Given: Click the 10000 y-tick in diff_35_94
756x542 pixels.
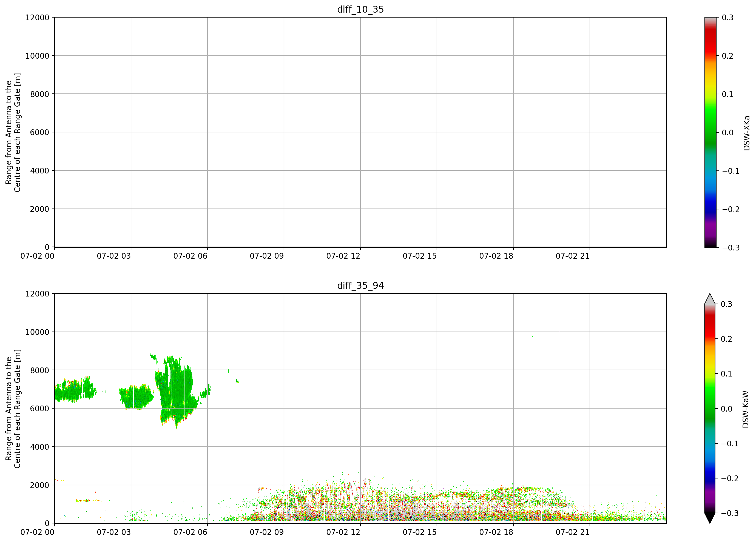Looking at the screenshot, I should [x=37, y=332].
